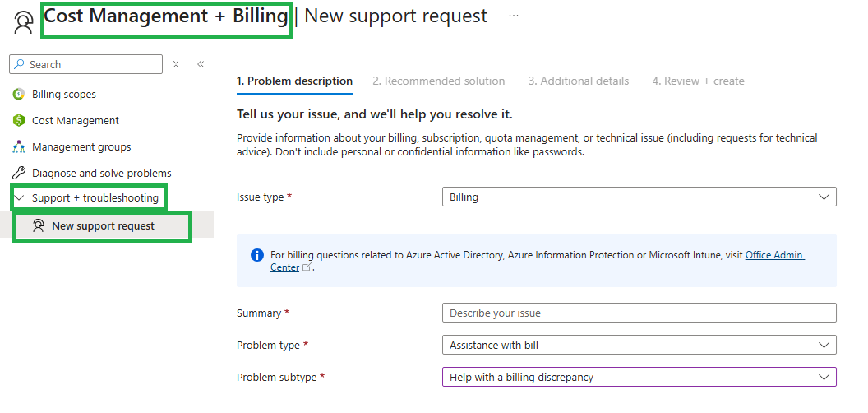Click the blue info icon in the notice banner

pos(256,255)
